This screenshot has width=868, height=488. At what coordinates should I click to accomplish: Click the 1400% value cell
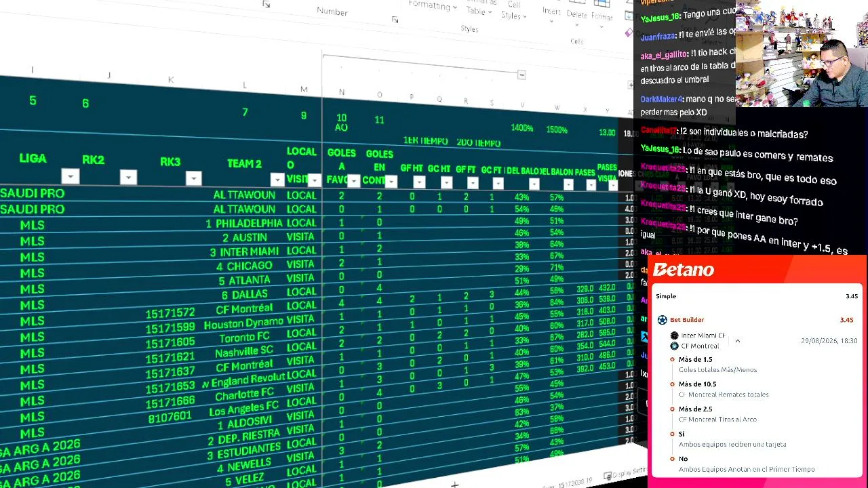pos(521,128)
